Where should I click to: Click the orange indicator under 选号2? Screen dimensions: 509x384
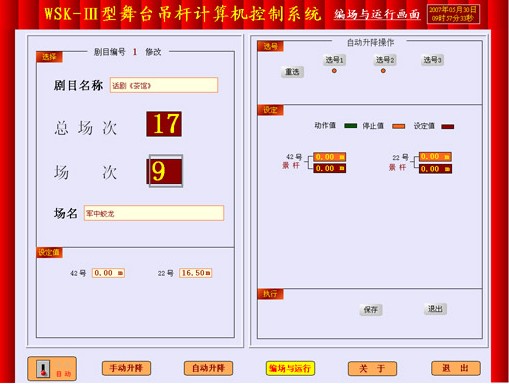(383, 71)
